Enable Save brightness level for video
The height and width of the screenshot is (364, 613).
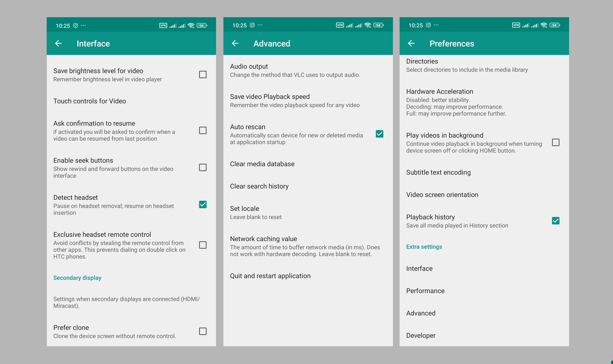pyautogui.click(x=203, y=75)
